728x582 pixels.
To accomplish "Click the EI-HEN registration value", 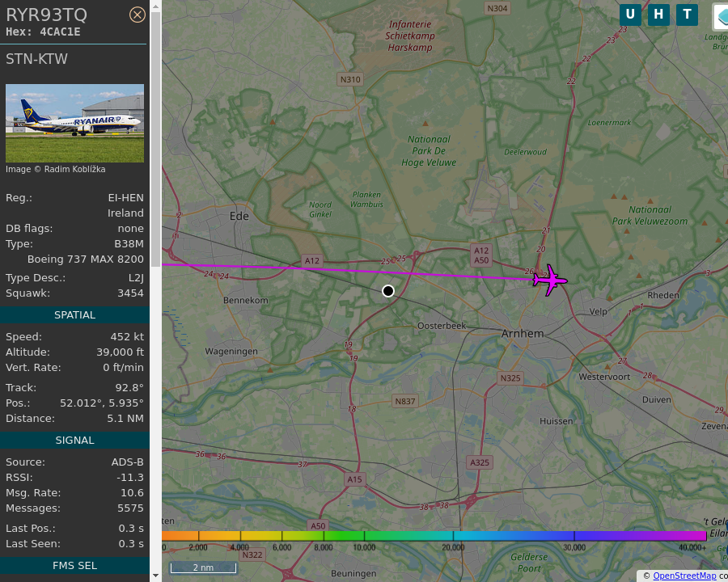I will pyautogui.click(x=126, y=198).
